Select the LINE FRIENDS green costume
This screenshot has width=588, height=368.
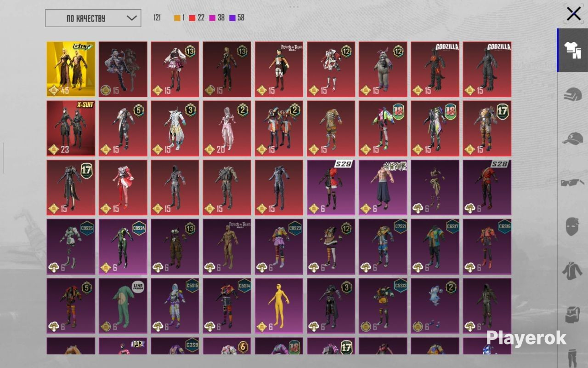coord(123,305)
